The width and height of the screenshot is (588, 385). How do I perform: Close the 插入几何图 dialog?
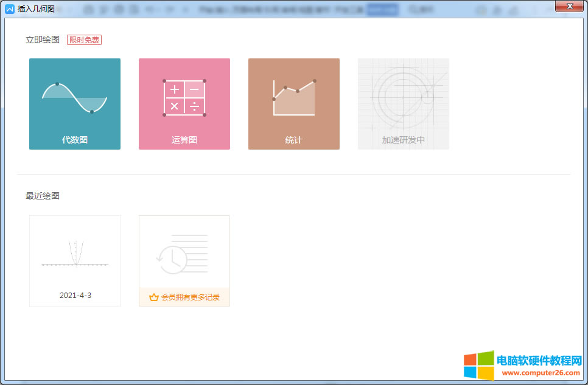coord(570,5)
